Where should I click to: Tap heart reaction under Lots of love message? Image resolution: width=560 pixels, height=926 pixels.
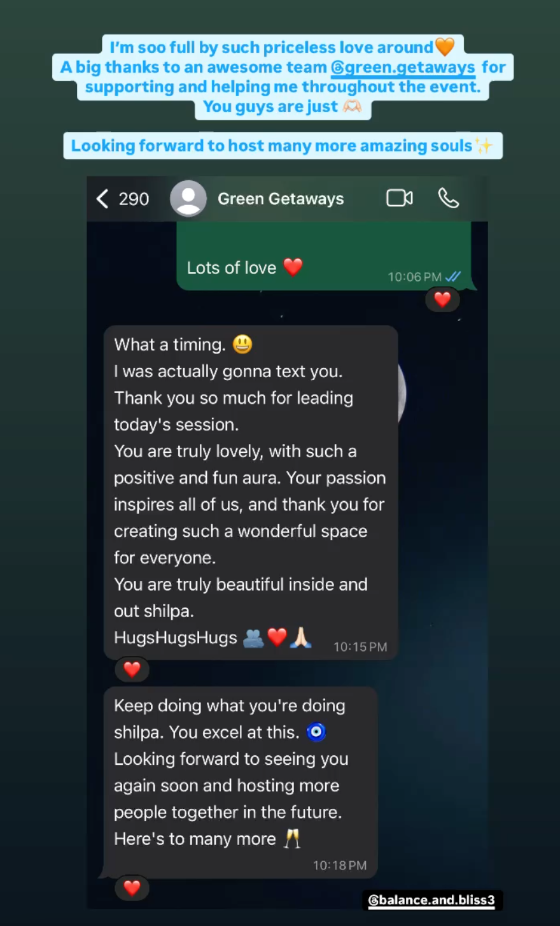pos(442,299)
